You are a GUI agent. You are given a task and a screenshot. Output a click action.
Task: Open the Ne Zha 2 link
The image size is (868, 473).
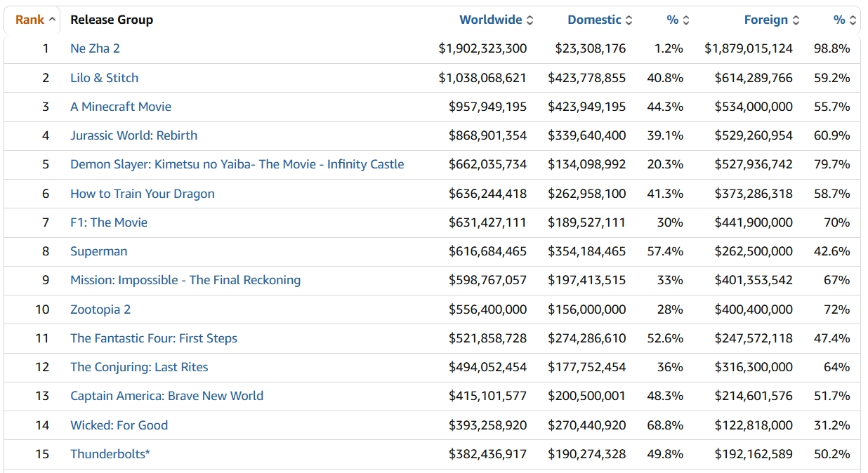click(95, 48)
